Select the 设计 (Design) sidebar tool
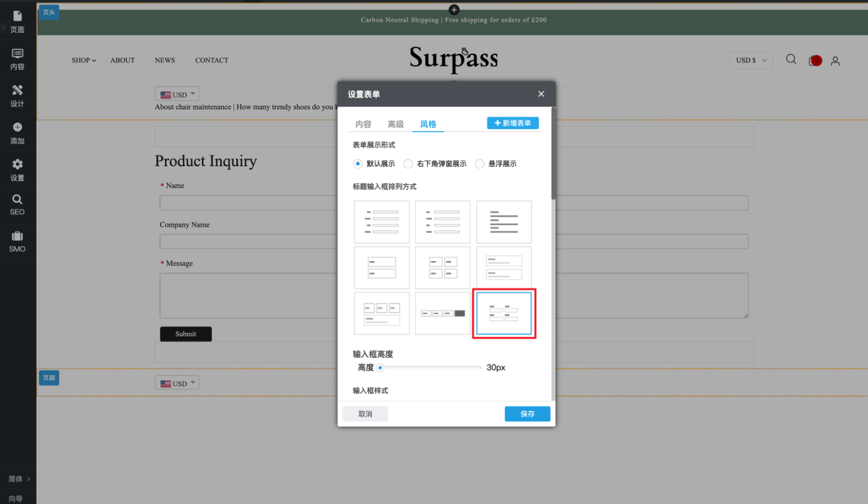This screenshot has height=504, width=868. (17, 96)
